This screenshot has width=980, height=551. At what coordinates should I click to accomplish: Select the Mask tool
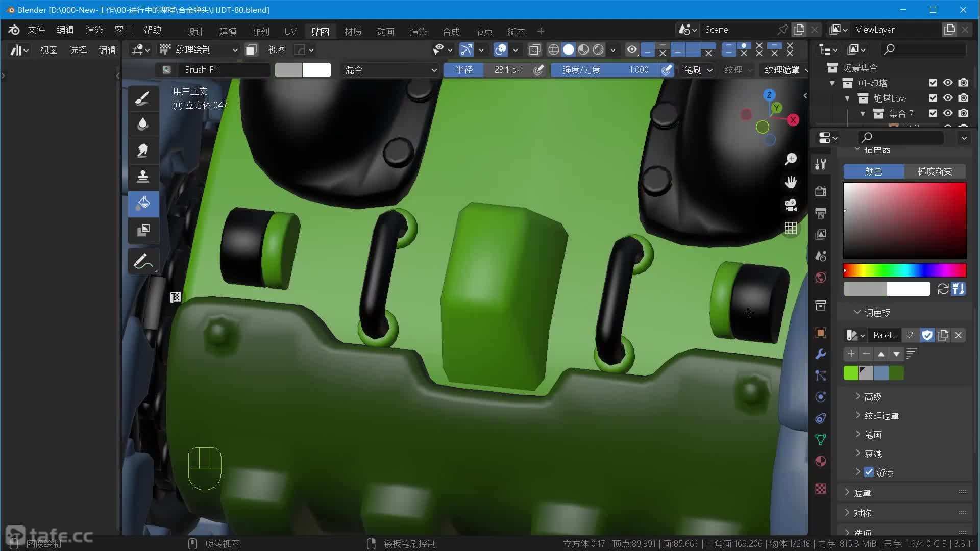point(143,230)
